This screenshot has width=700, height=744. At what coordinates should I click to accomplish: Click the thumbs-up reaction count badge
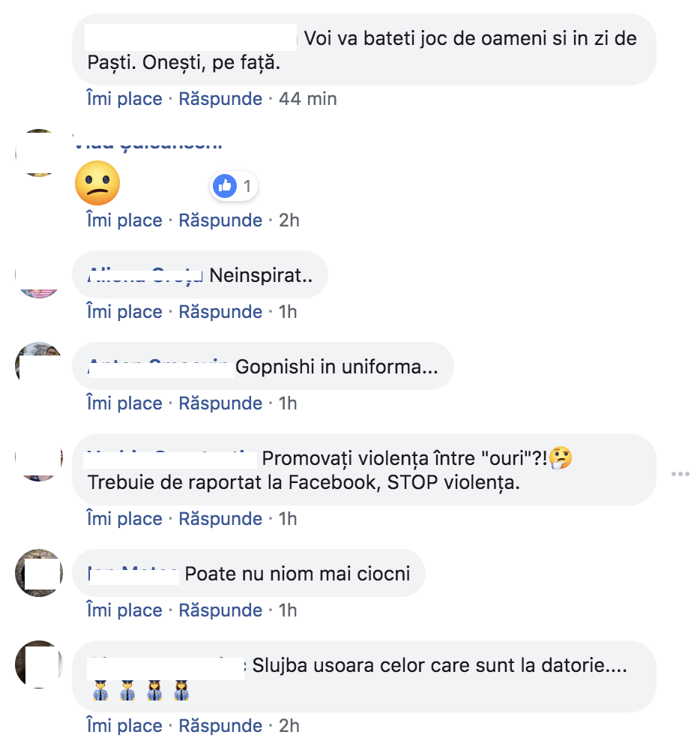tap(234, 186)
